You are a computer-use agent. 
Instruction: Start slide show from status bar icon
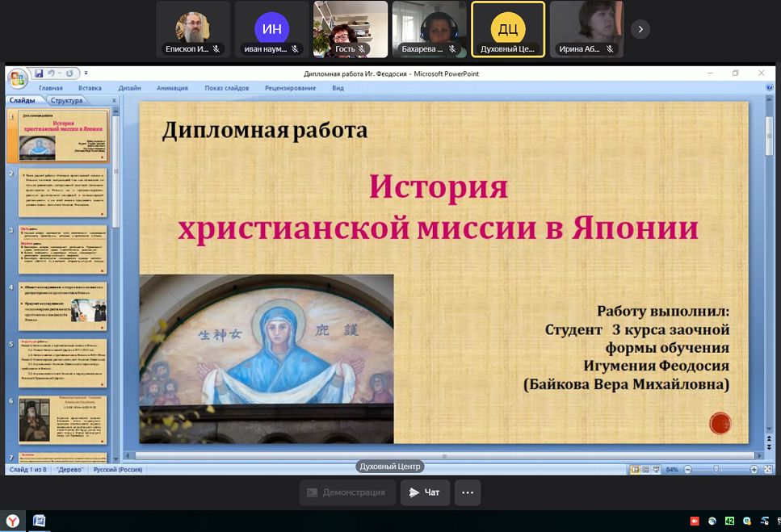656,469
